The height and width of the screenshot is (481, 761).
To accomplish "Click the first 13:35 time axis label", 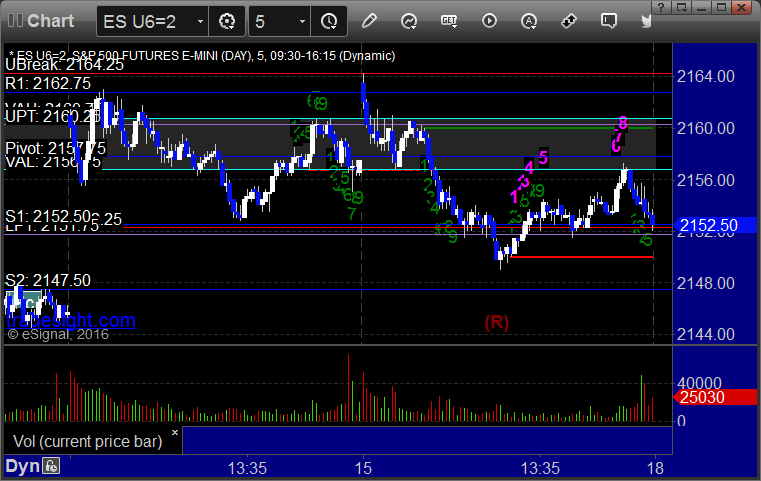I will (247, 468).
